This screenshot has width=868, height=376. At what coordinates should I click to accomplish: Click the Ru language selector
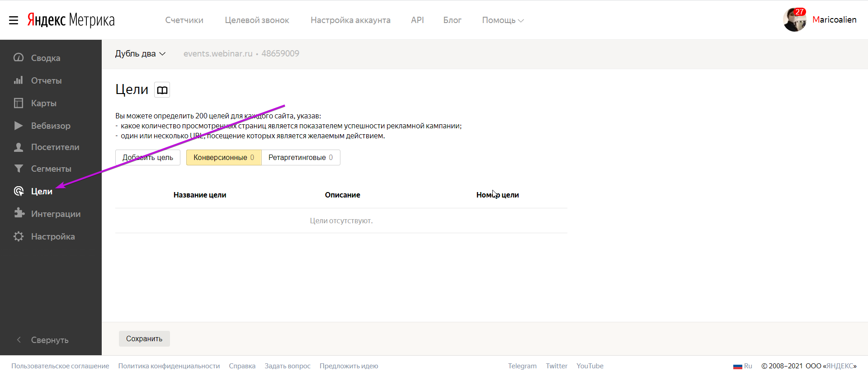coord(748,366)
